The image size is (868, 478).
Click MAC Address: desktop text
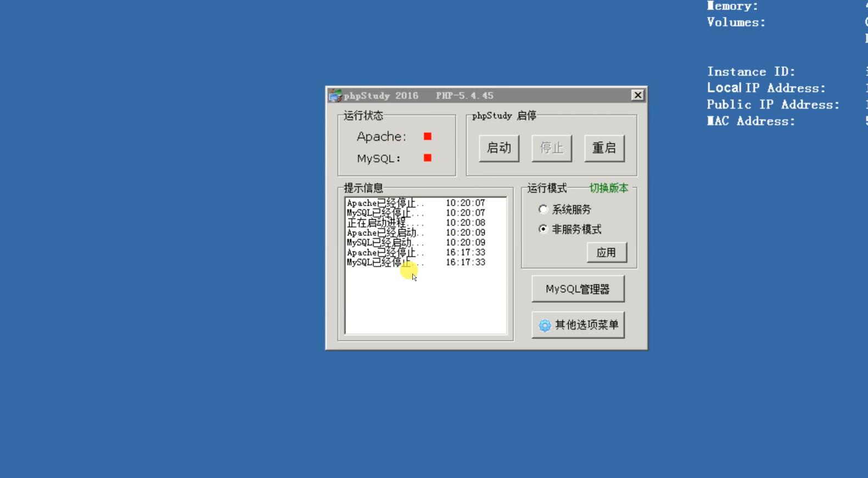point(751,121)
